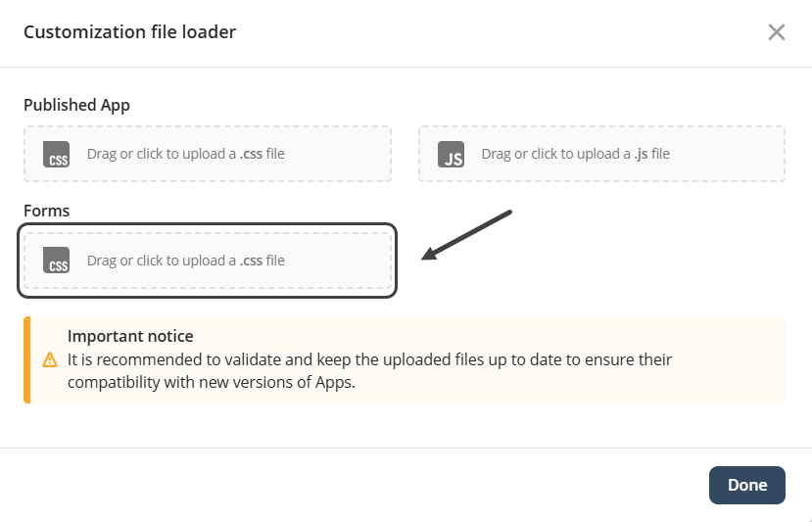This screenshot has height=522, width=812.
Task: Click the JS file icon under Published App
Action: [452, 155]
